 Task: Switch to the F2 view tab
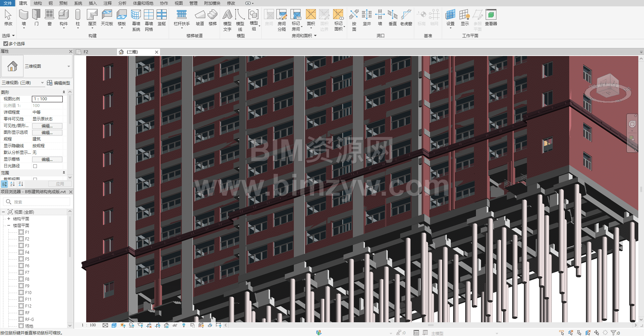pyautogui.click(x=95, y=52)
